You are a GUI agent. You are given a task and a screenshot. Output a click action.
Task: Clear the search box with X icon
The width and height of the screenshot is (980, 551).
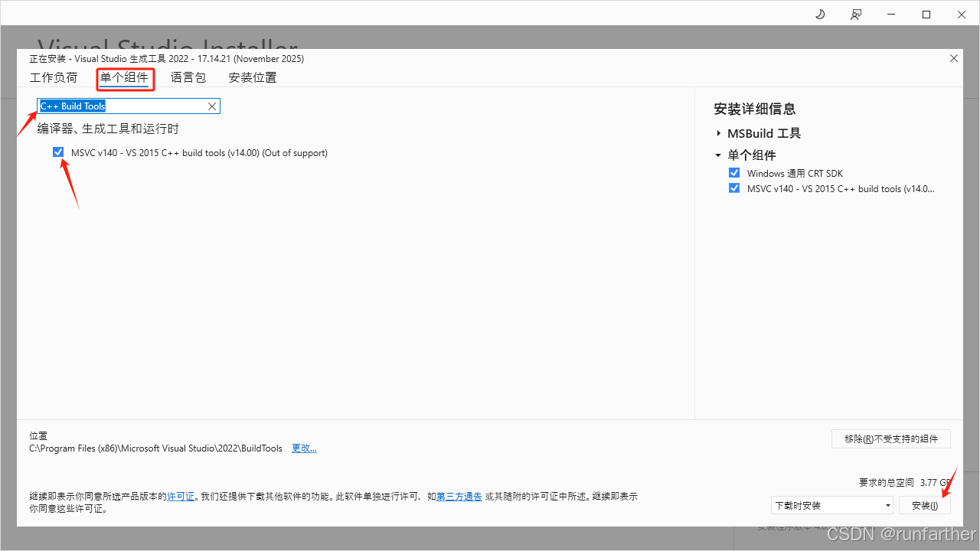(x=212, y=106)
